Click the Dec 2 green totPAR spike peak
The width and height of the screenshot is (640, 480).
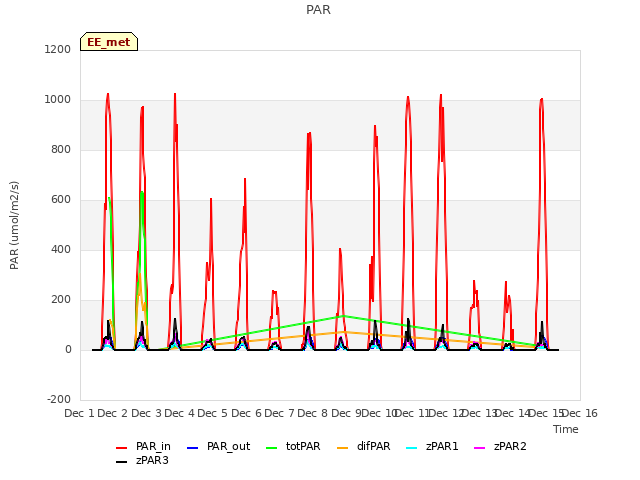pyautogui.click(x=142, y=192)
